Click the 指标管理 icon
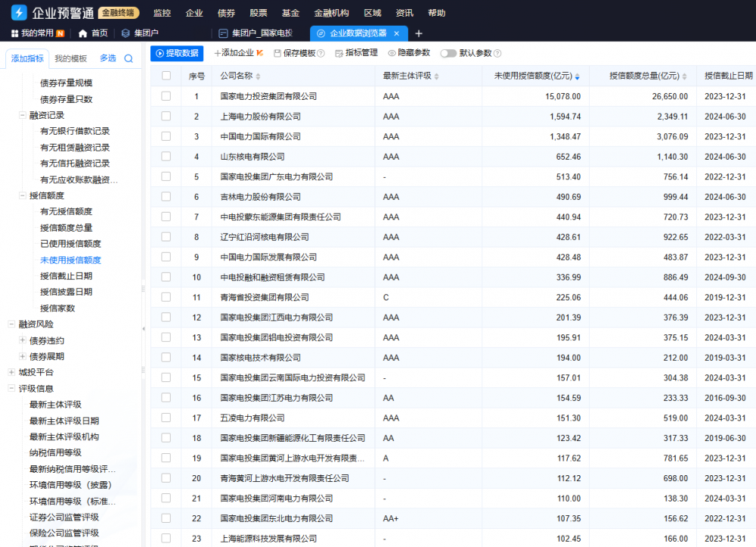This screenshot has height=547, width=756. [339, 54]
